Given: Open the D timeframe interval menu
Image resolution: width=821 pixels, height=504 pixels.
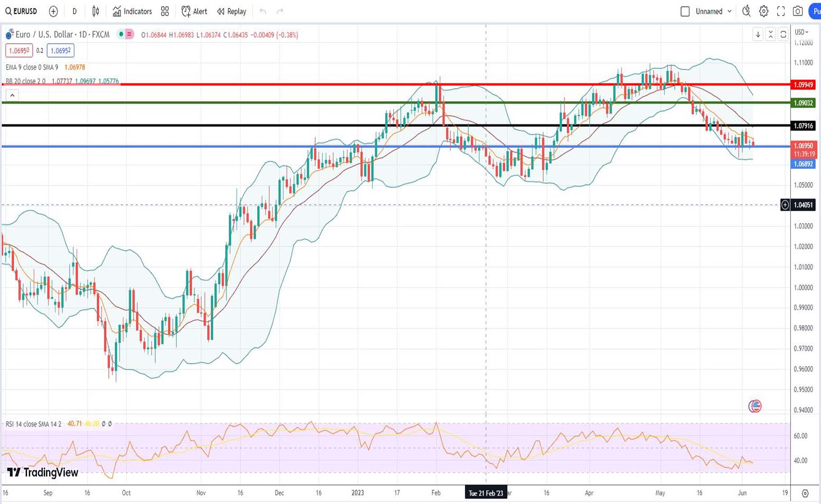Looking at the screenshot, I should (x=74, y=11).
